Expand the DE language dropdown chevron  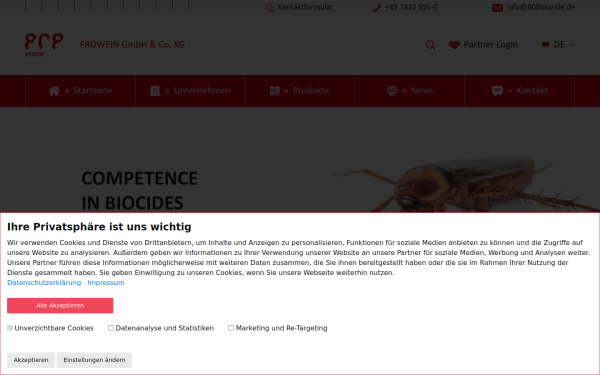coord(572,45)
